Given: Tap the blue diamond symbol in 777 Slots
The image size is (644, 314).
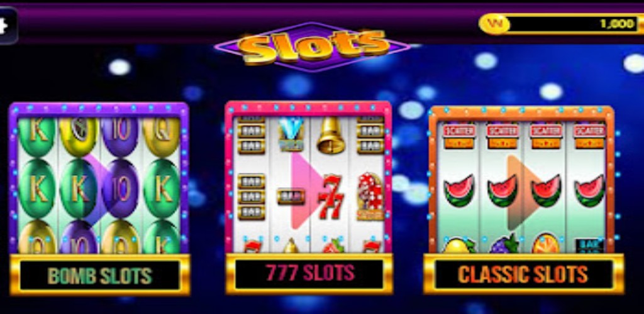Looking at the screenshot, I should [291, 134].
